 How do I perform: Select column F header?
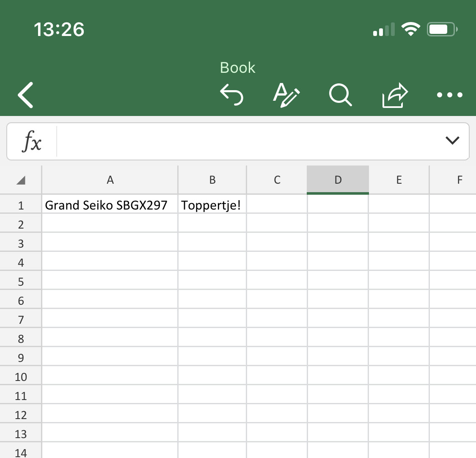pyautogui.click(x=453, y=180)
